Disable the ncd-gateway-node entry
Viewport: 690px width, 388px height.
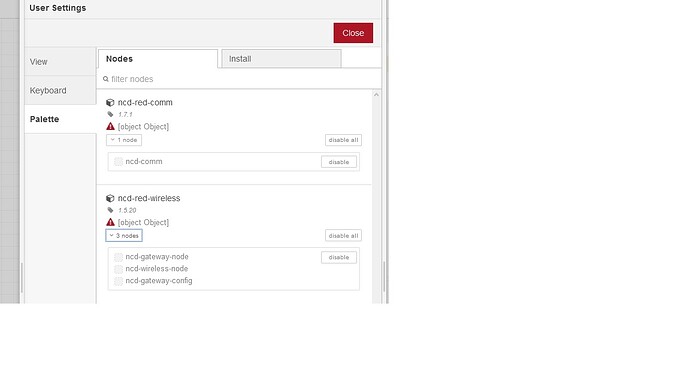[x=339, y=257]
